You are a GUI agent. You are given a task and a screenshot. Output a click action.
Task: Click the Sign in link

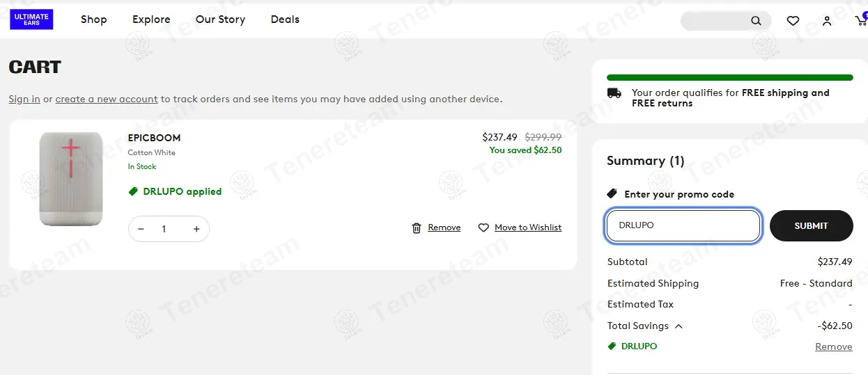(x=24, y=99)
